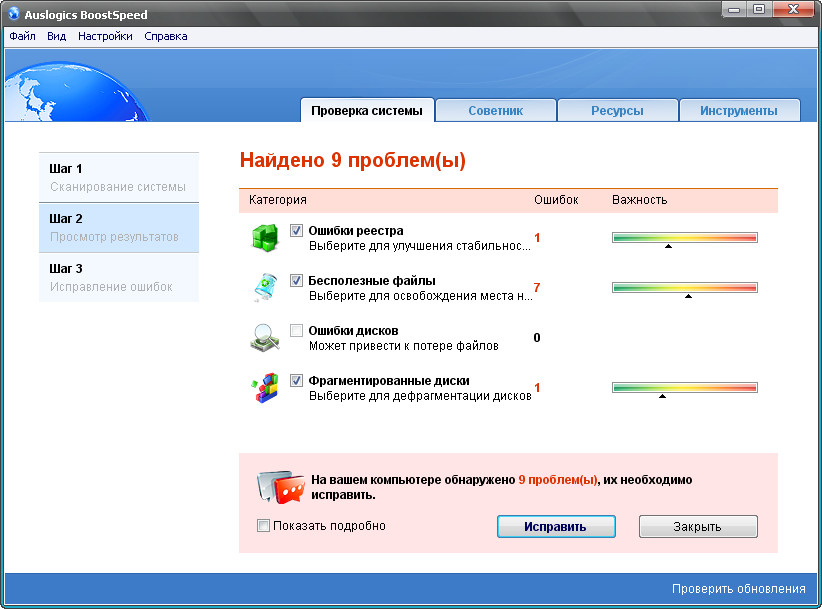This screenshot has width=822, height=609.
Task: Click Выберите для дефрагментации дисков description
Action: click(x=420, y=396)
